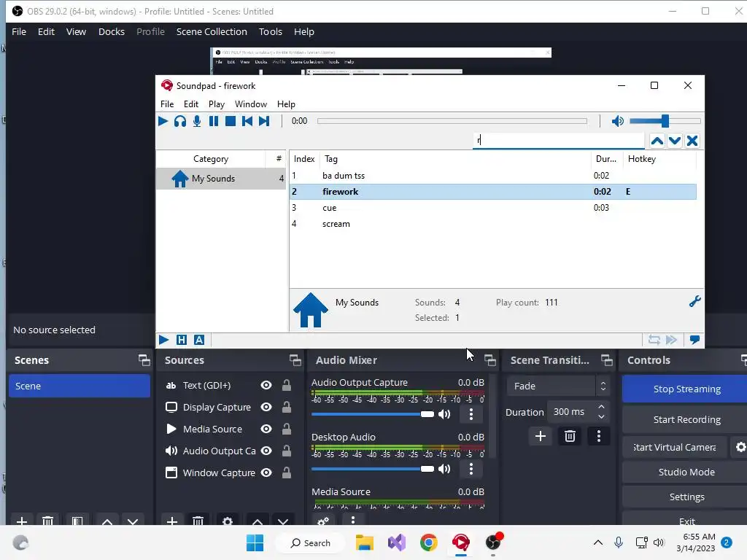Adjust the Soundpad volume slider
Image resolution: width=747 pixels, height=560 pixels.
pos(665,121)
